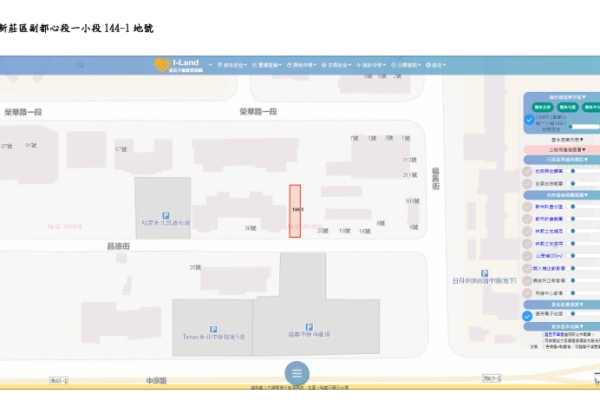The image size is (600, 400).
Task: Click the 中原路 road label
Action: pyautogui.click(x=156, y=380)
